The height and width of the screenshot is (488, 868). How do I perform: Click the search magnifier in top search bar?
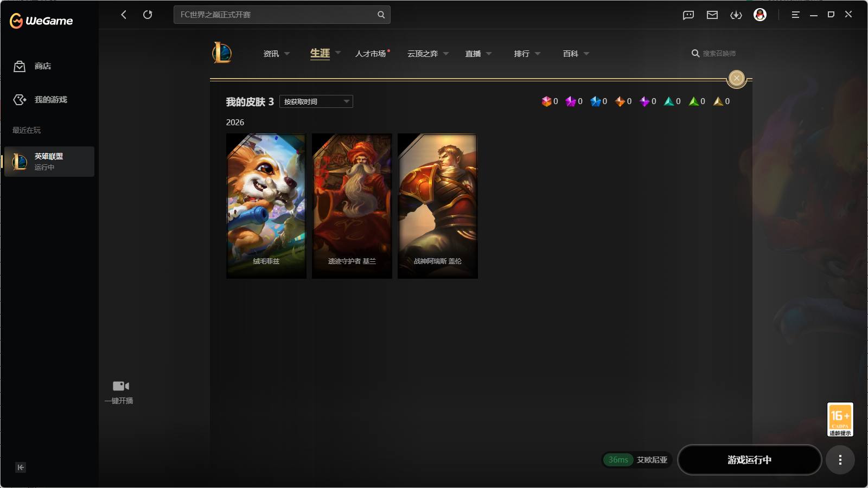coord(381,15)
